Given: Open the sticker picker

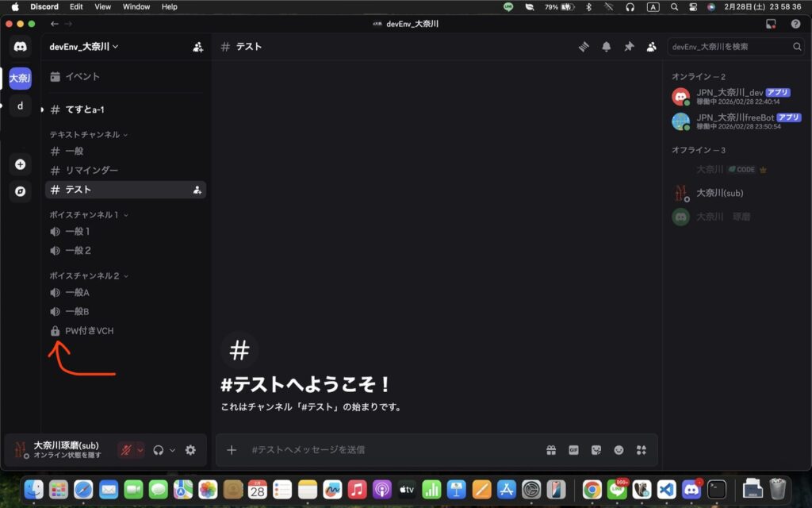Looking at the screenshot, I should tap(596, 450).
